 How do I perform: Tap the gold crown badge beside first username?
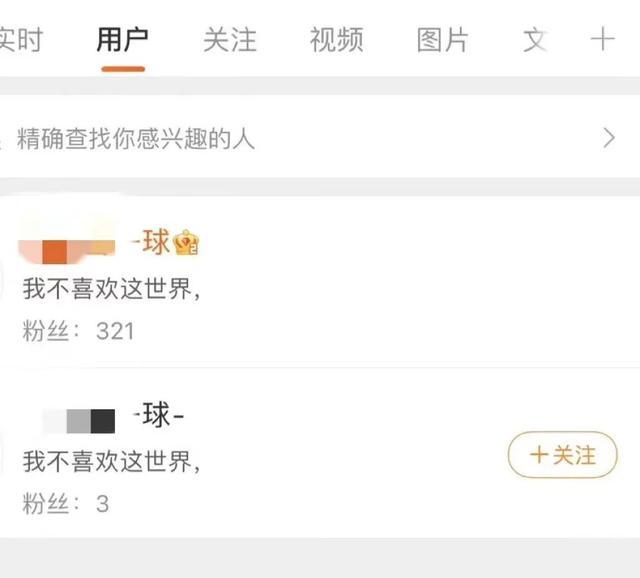[187, 242]
